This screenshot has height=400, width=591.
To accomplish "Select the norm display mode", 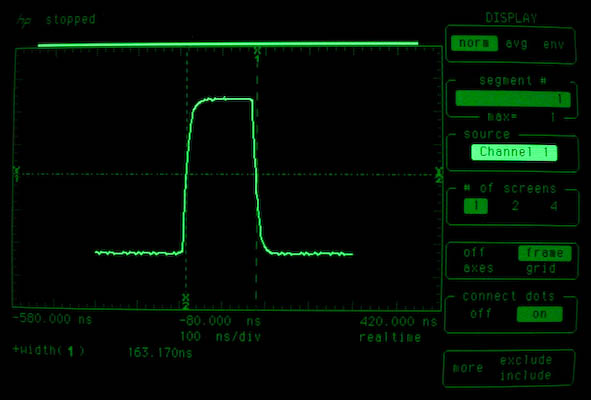I will [474, 43].
